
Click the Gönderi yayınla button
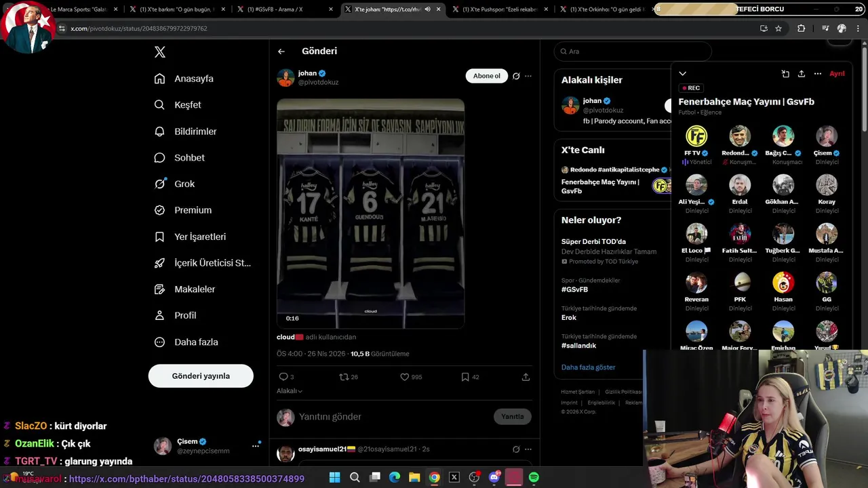click(x=201, y=376)
